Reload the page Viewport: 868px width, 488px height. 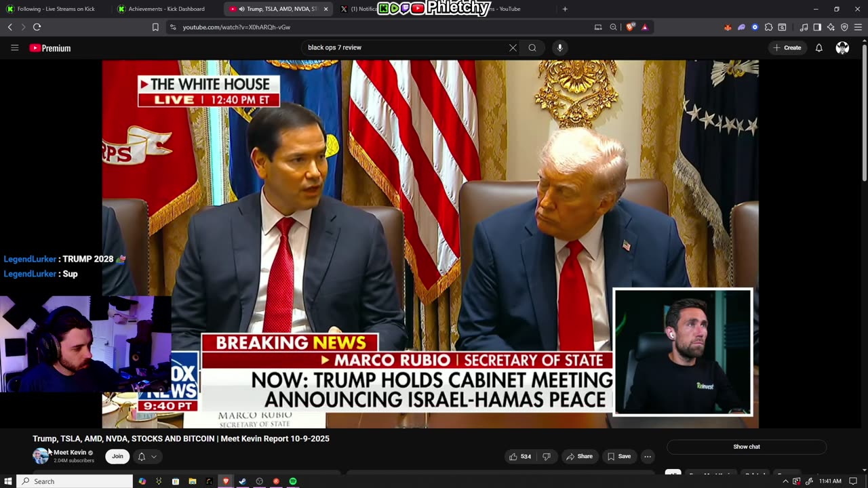(x=37, y=27)
